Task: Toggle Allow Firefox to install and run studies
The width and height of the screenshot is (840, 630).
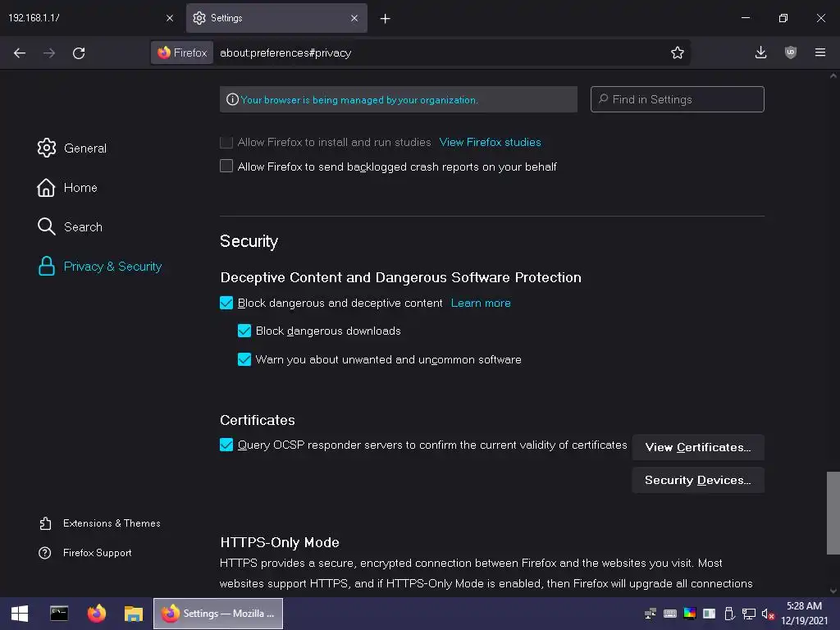Action: 226,142
